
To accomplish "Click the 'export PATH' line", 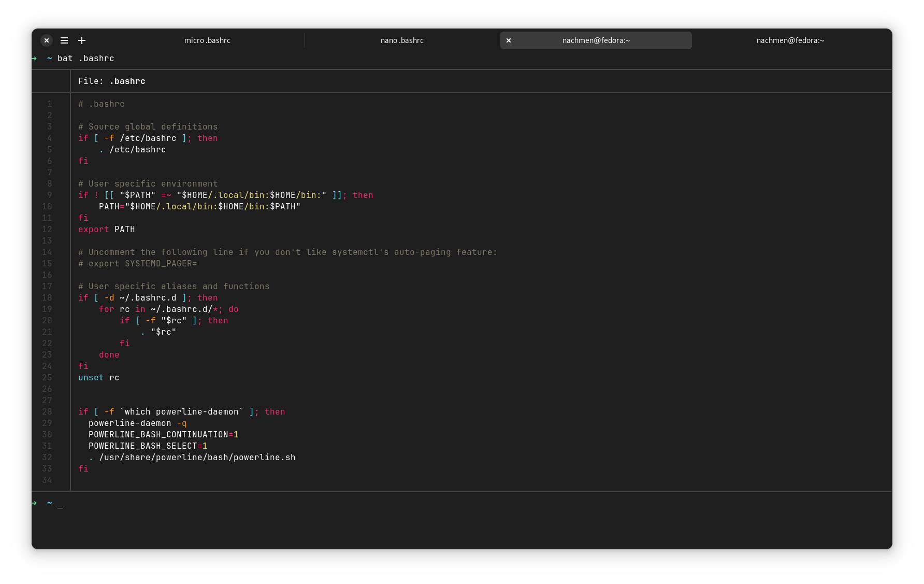I will click(106, 230).
